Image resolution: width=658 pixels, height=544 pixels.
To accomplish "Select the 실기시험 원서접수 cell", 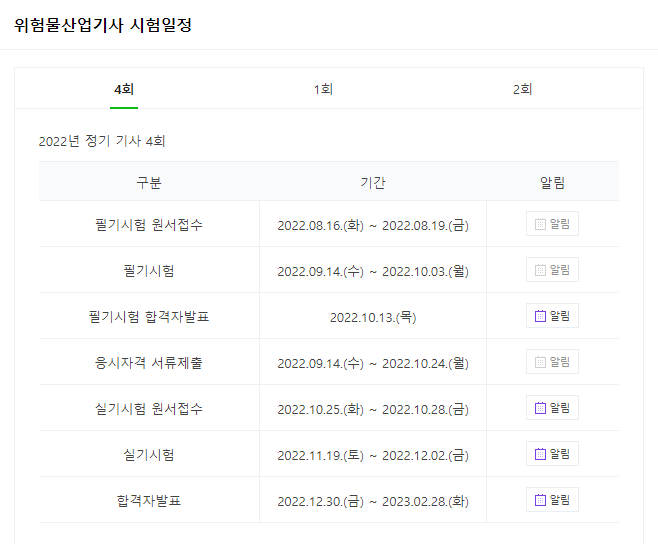I will tap(149, 408).
